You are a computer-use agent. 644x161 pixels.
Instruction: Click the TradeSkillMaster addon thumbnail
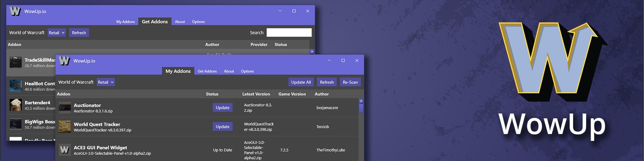pyautogui.click(x=16, y=62)
